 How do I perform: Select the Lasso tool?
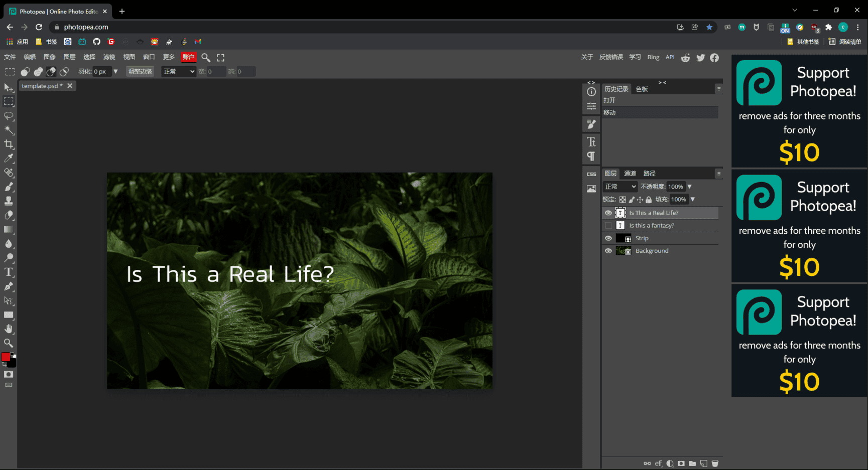[x=9, y=116]
